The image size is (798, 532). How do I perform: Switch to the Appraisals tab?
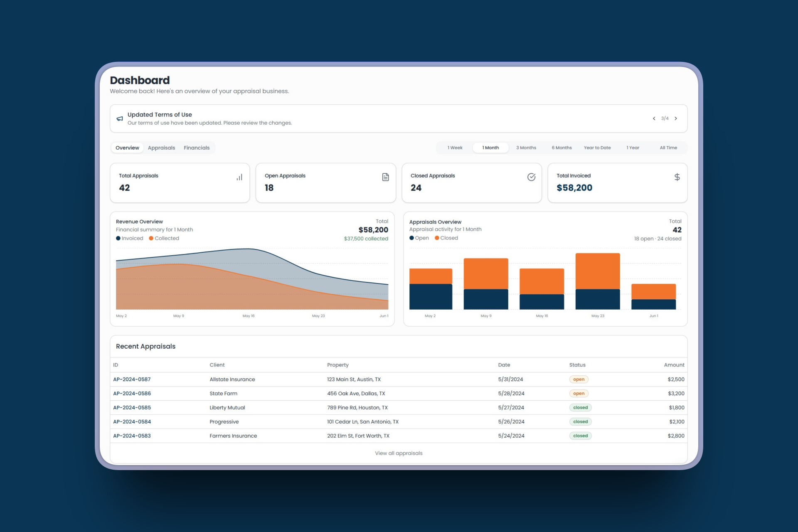tap(161, 148)
